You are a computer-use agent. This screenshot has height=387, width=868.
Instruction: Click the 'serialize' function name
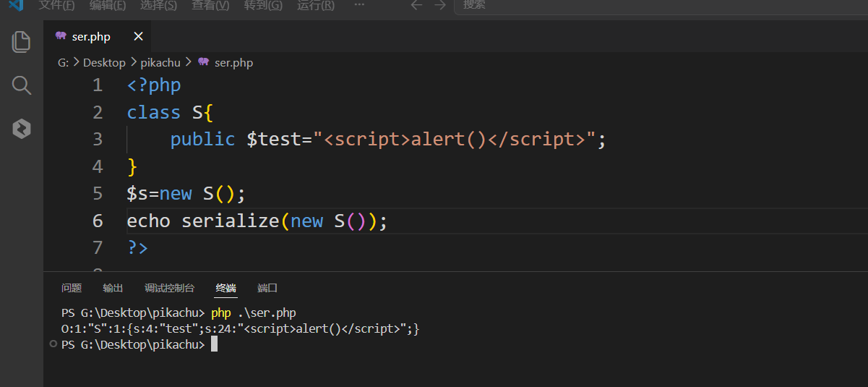click(x=230, y=221)
